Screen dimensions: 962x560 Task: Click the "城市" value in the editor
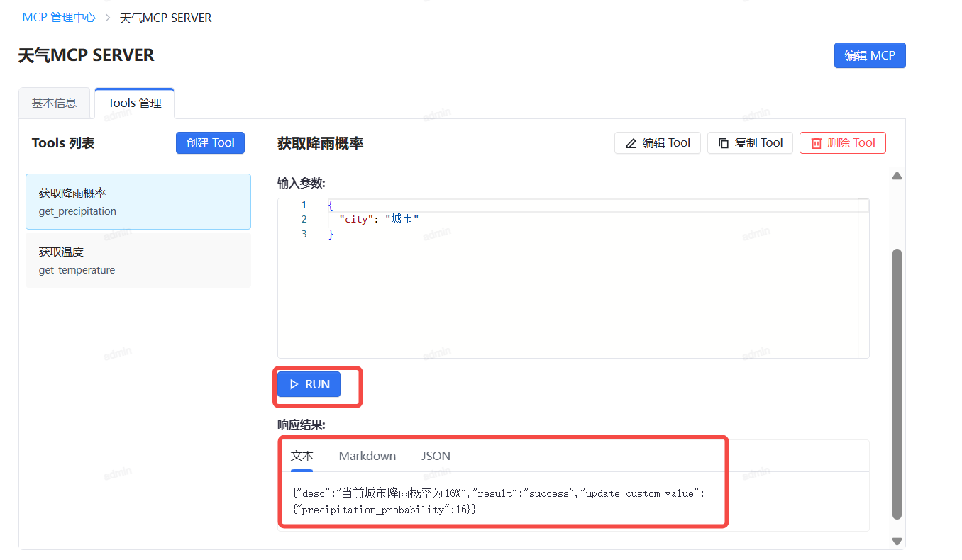[402, 219]
